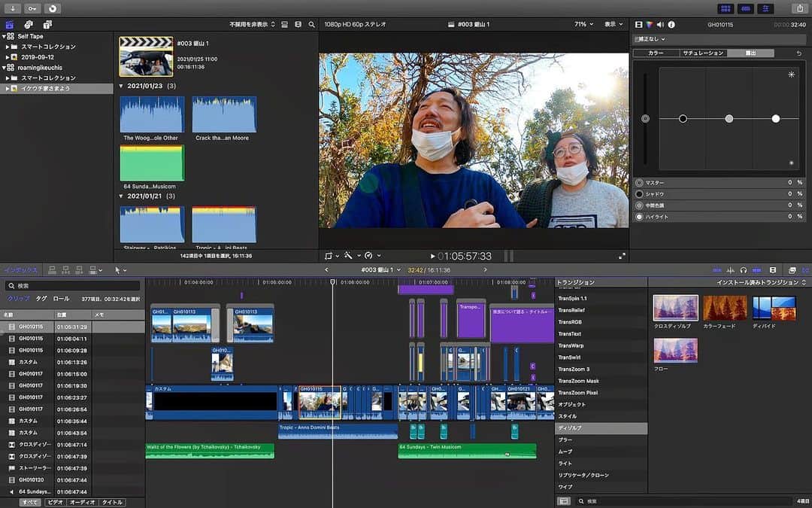Image resolution: width=812 pixels, height=508 pixels.
Task: Open the Audio inspector speaker icon
Action: 660,24
